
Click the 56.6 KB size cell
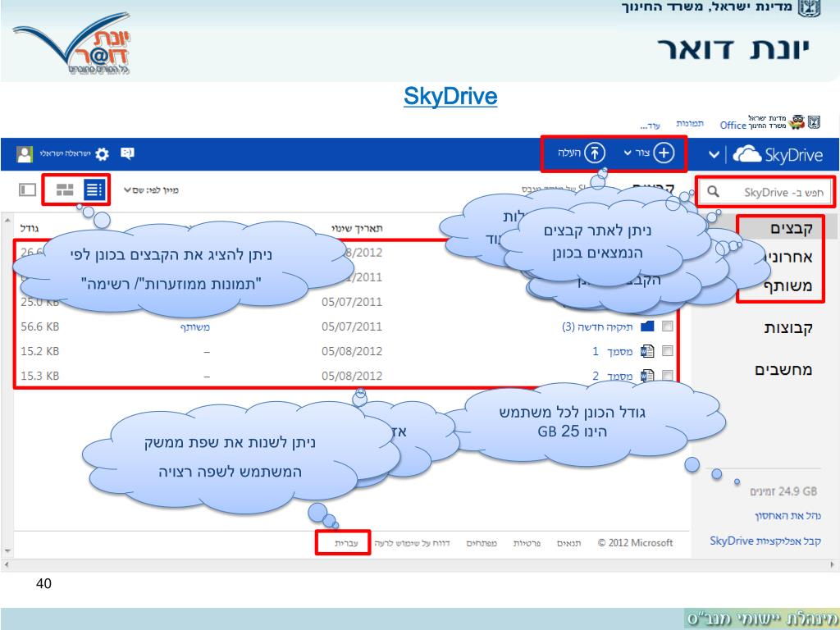tap(39, 326)
